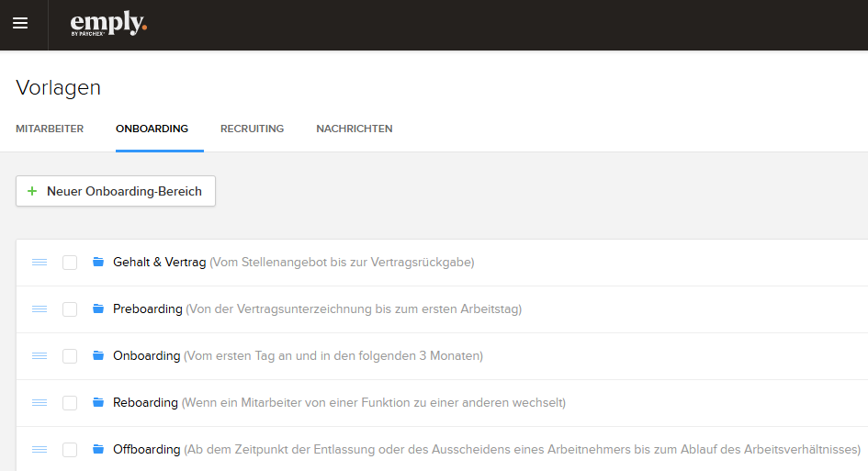Click the Vorlagen page heading
This screenshot has height=471, width=868.
tap(58, 87)
